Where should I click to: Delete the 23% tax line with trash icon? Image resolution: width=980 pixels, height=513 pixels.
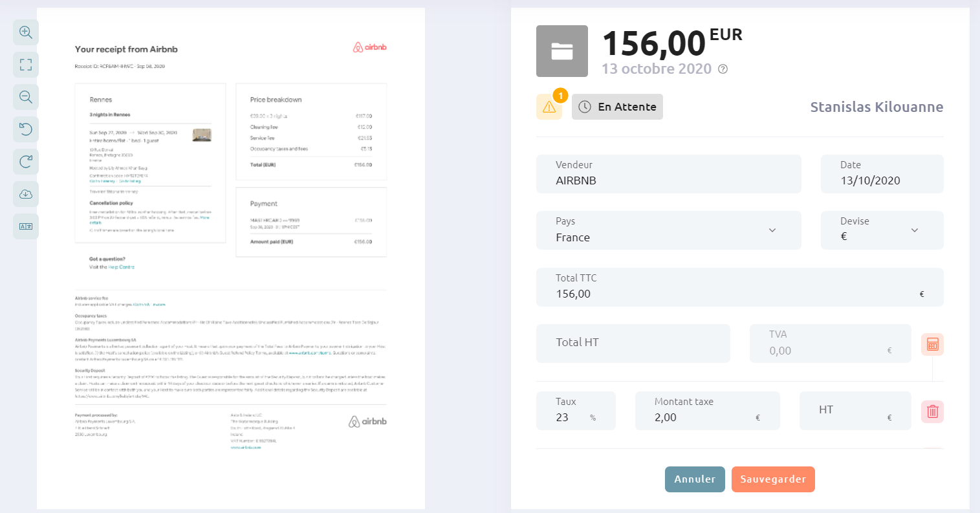click(x=932, y=411)
